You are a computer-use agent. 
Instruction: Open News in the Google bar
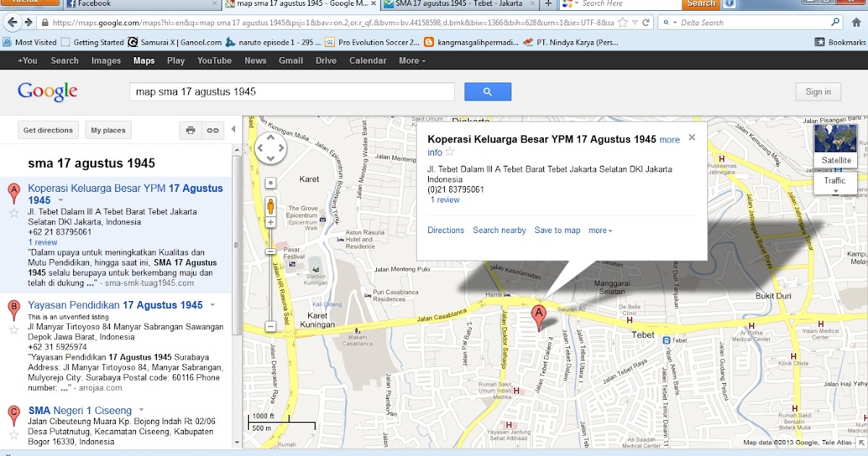tap(255, 61)
